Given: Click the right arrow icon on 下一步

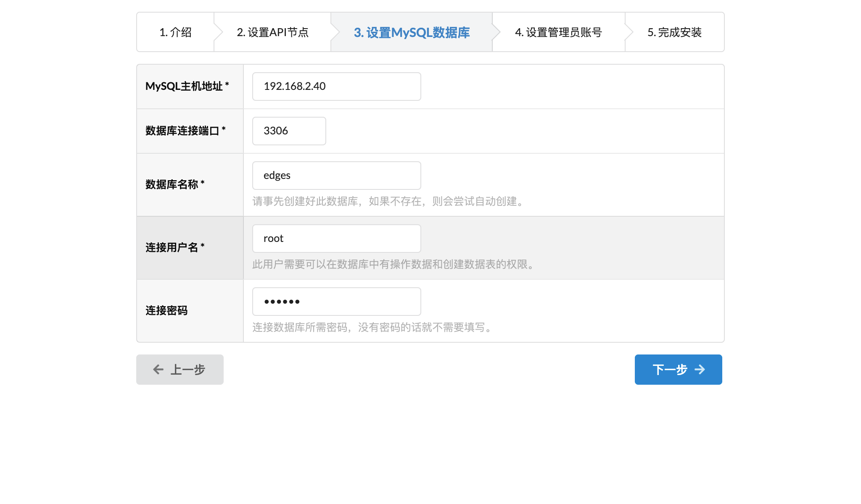Looking at the screenshot, I should tap(700, 370).
